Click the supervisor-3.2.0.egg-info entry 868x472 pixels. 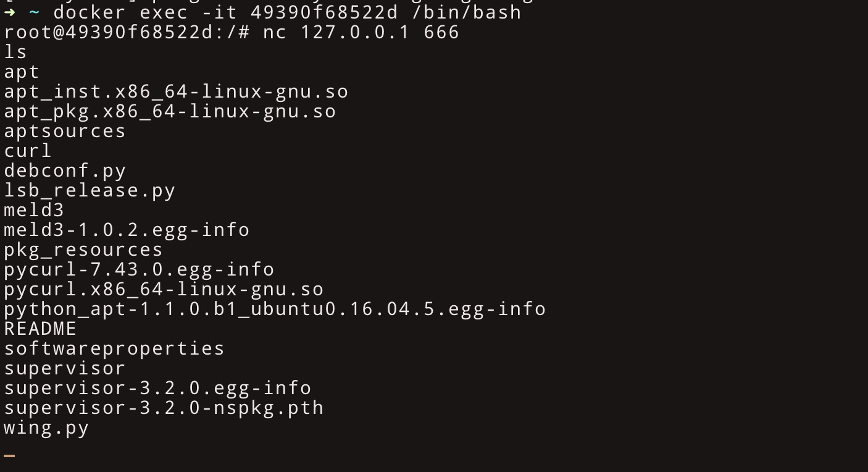157,388
